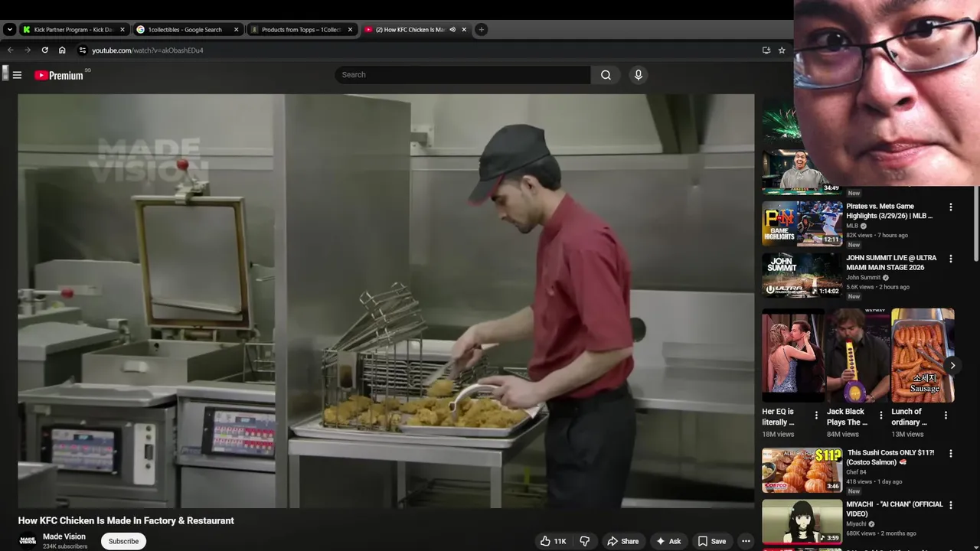980x551 pixels.
Task: Close the How KFC Chicken tab
Action: [464, 30]
